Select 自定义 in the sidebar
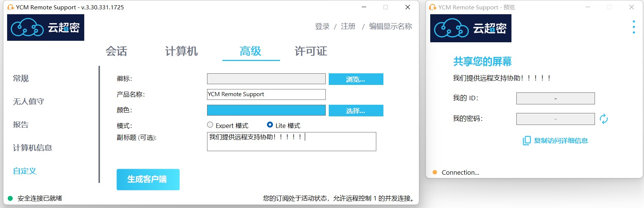Screen dimensions: 644x208 pyautogui.click(x=25, y=171)
